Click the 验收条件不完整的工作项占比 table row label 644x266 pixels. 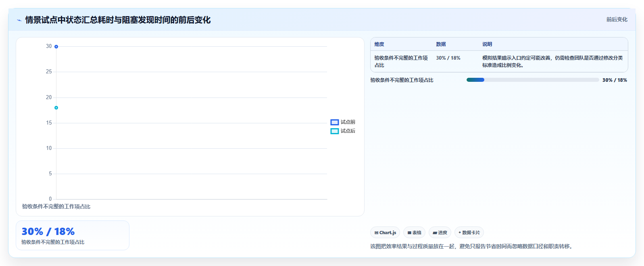point(401,62)
